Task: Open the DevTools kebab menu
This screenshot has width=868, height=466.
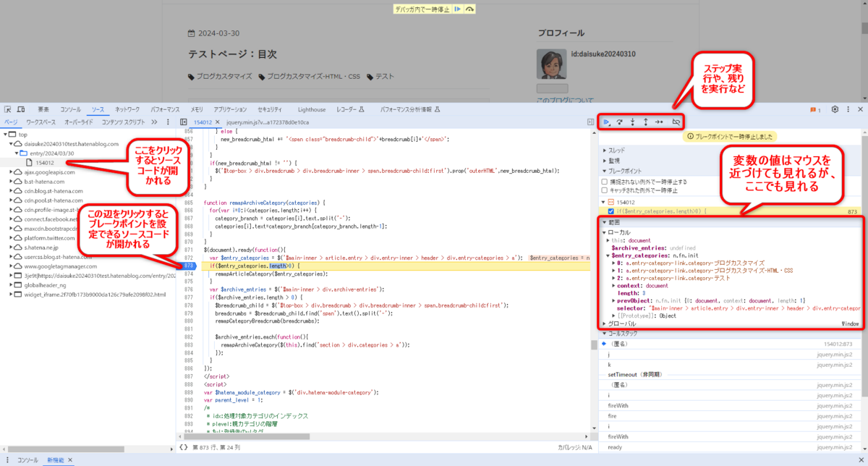Action: tap(847, 109)
